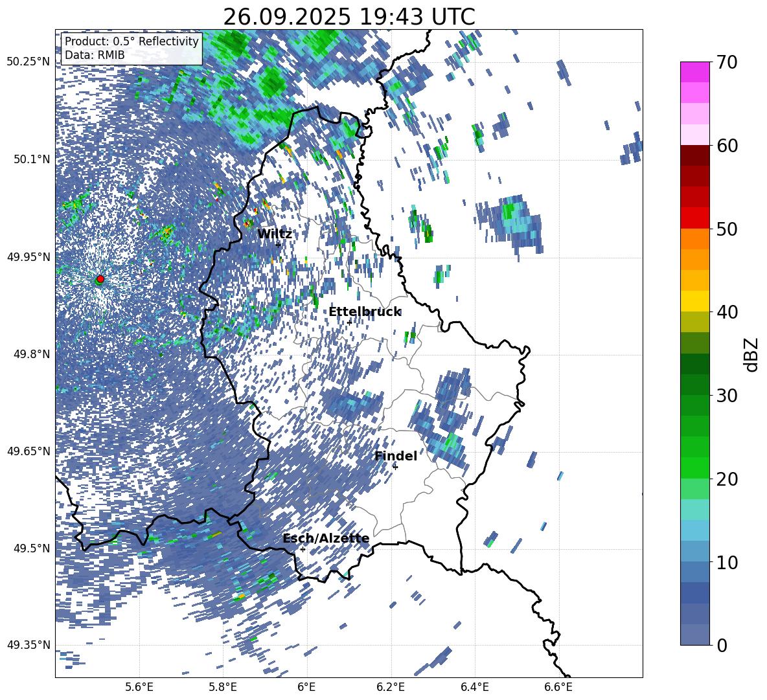767x700 pixels.
Task: Click the 6.6°E longitude label
Action: pos(558,687)
